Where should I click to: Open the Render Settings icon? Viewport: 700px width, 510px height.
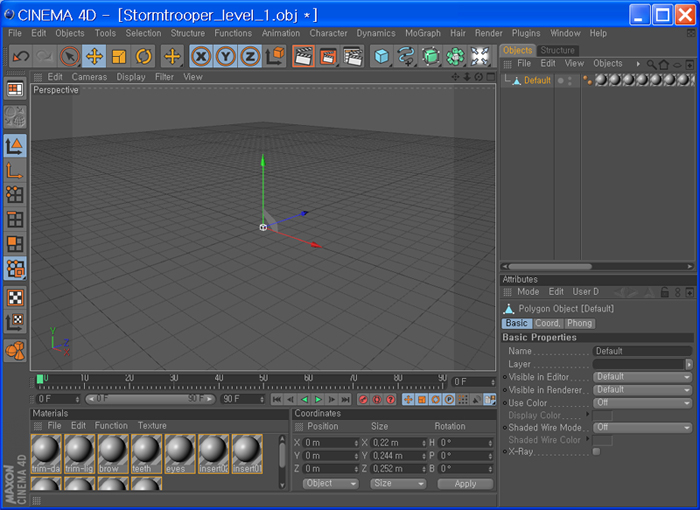coord(353,57)
